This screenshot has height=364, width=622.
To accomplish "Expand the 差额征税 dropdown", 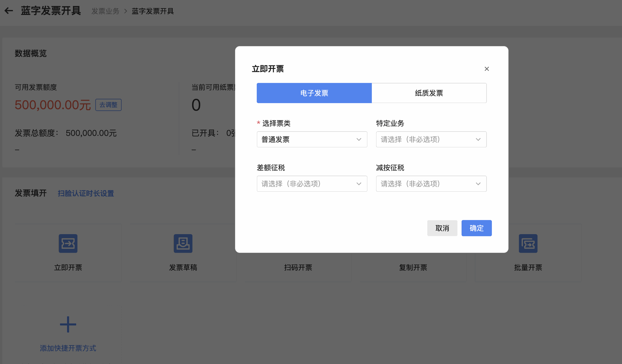I will (x=312, y=184).
